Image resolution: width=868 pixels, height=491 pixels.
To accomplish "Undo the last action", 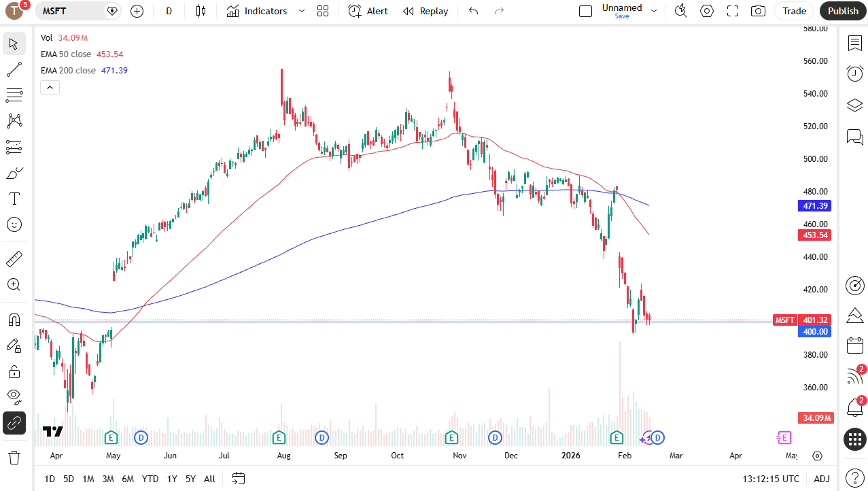I will [x=474, y=11].
